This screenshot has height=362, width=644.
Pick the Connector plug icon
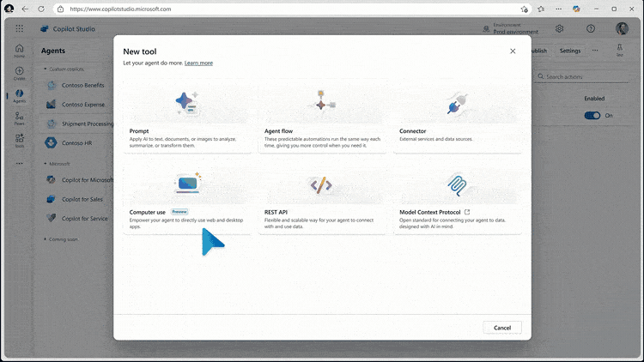tap(456, 104)
